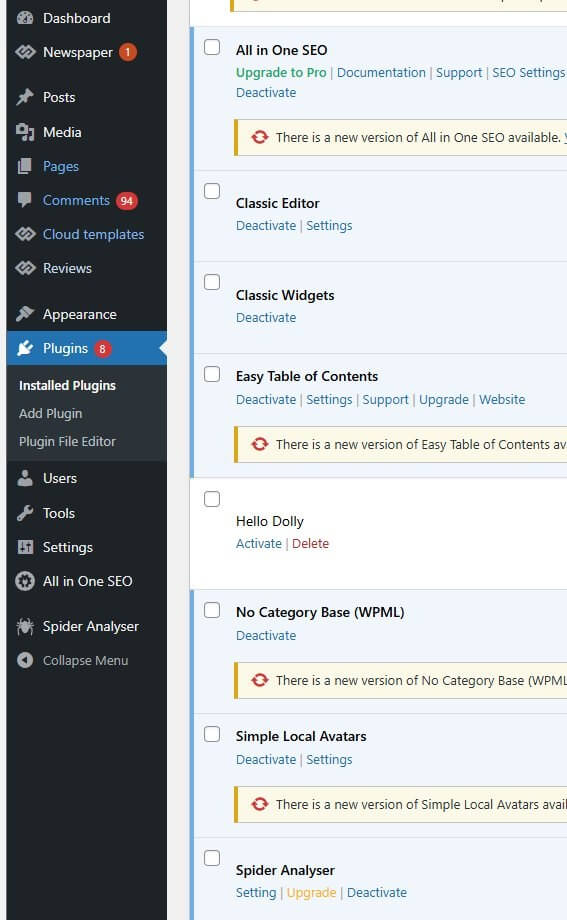This screenshot has width=567, height=920.
Task: Open the Add Plugin submenu item
Action: coord(50,414)
